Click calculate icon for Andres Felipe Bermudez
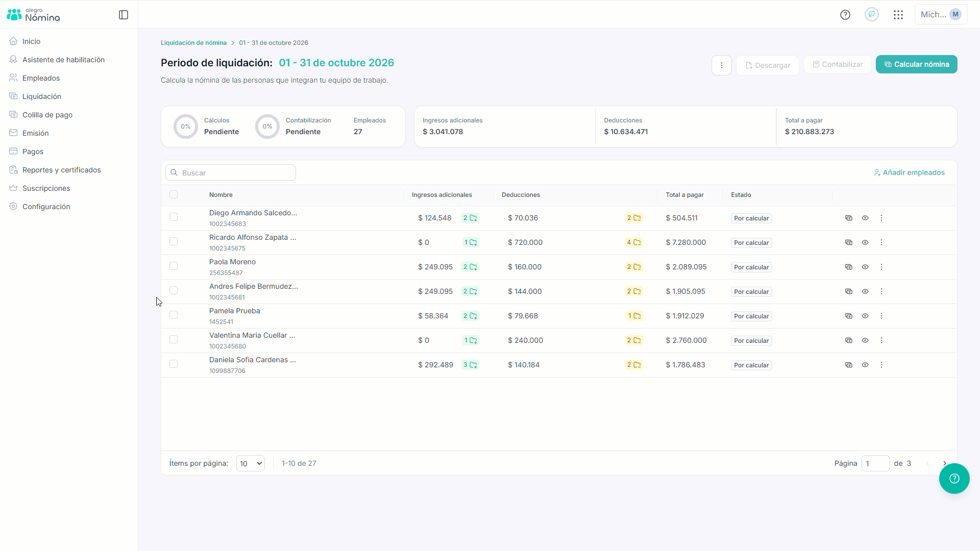 pyautogui.click(x=849, y=291)
